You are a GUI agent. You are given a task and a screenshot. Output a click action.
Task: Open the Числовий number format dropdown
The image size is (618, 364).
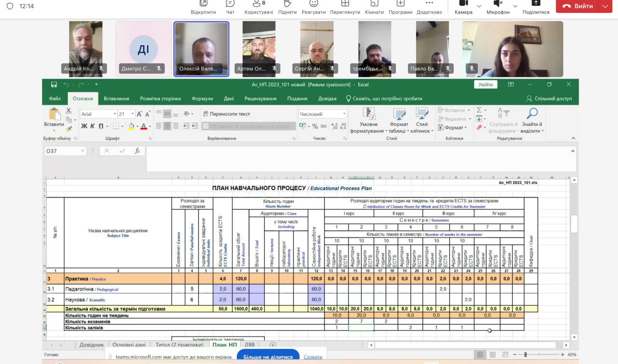[344, 114]
